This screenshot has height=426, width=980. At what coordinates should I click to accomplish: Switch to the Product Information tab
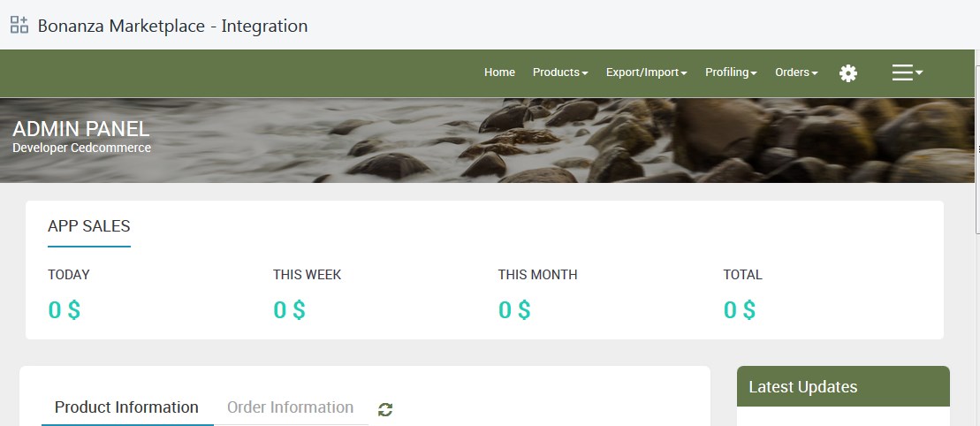[x=126, y=407]
